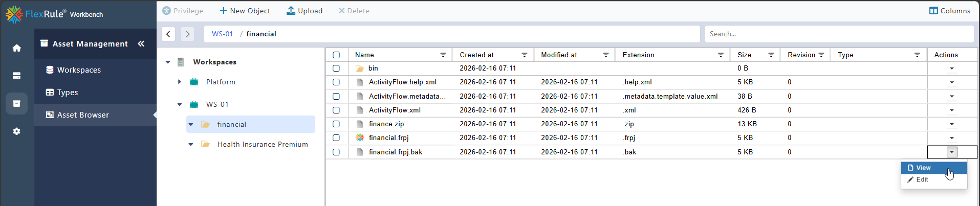
Task: Click the Columns chooser icon
Action: click(933, 11)
